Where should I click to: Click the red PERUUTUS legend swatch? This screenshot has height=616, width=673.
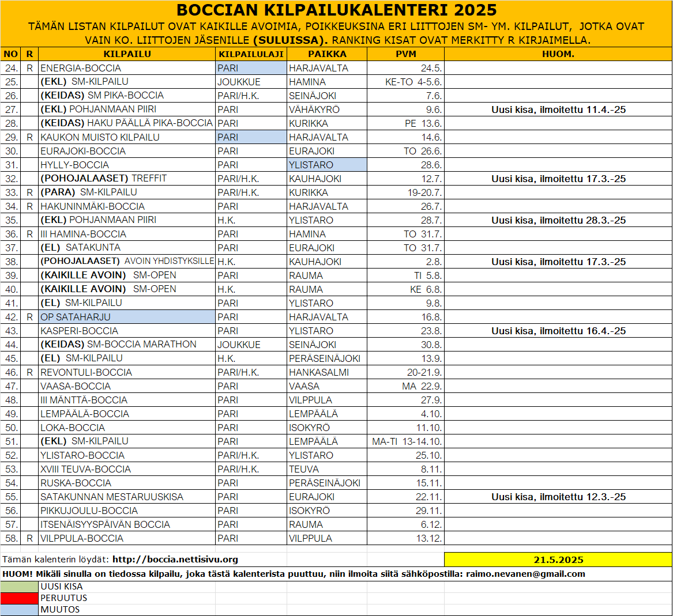pos(19,598)
